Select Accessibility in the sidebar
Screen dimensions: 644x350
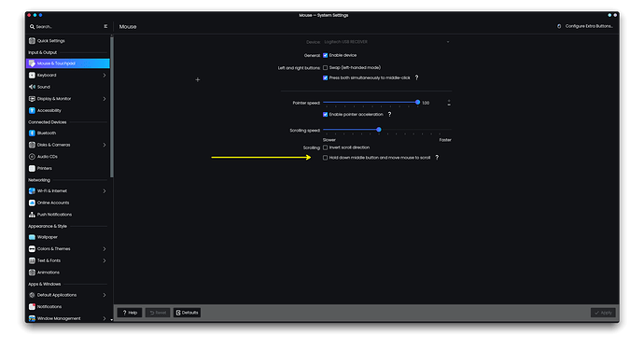click(x=68, y=110)
